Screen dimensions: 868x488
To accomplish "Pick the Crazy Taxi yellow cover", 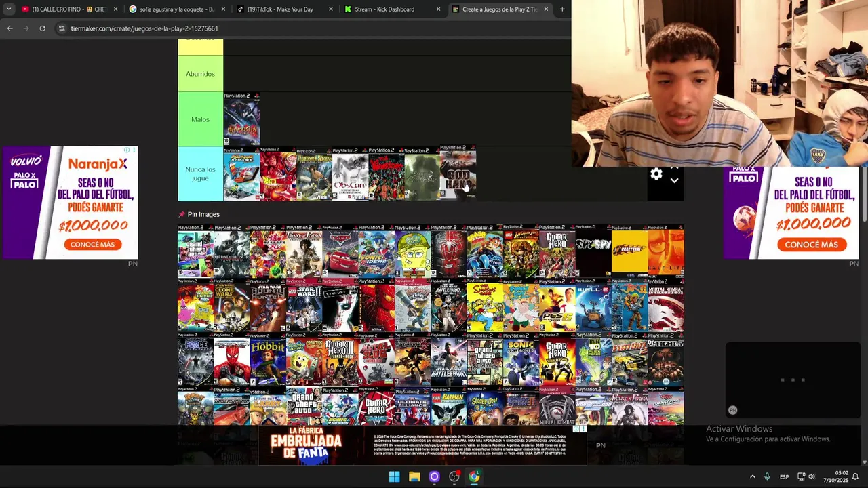I will coord(629,251).
